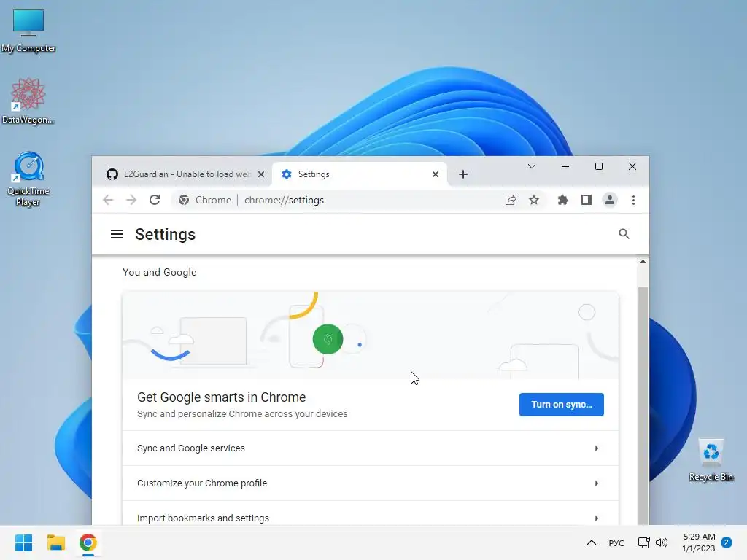Screen dimensions: 747x560
Task: Click the search settings magnifier icon
Action: pyautogui.click(x=624, y=234)
